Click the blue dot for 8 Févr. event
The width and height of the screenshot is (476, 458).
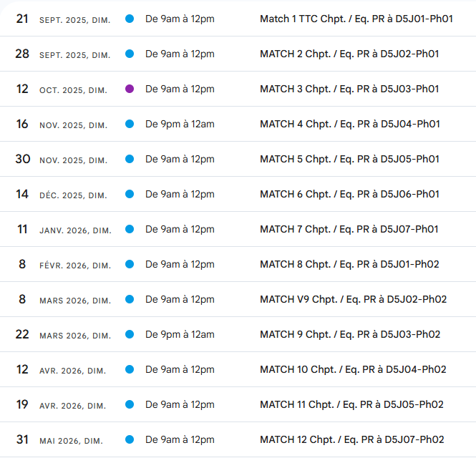pyautogui.click(x=130, y=264)
